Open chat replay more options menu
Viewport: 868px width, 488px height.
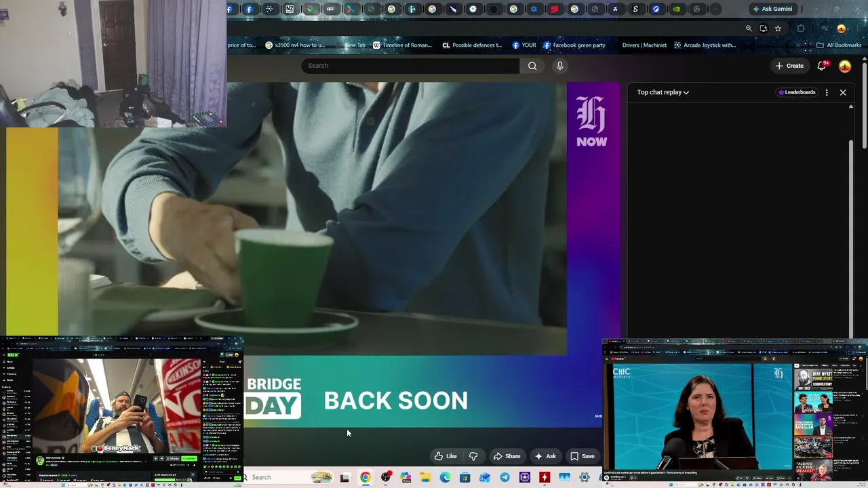point(827,92)
